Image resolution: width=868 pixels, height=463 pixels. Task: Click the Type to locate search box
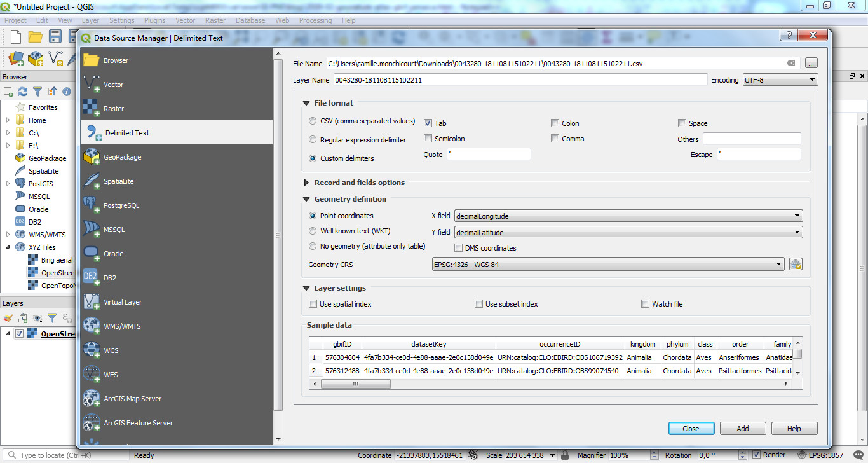[x=67, y=455]
